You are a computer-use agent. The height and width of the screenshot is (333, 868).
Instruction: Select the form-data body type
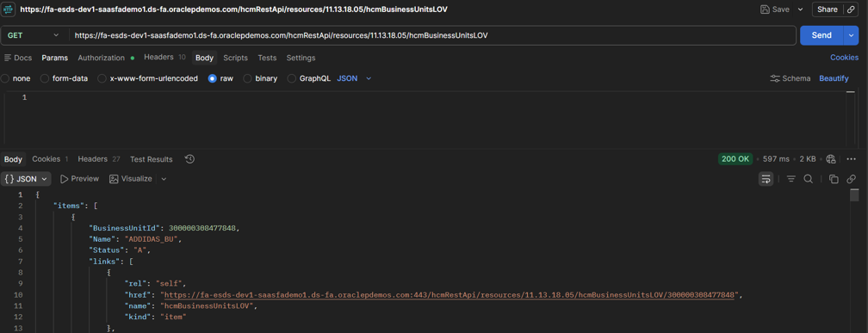tap(65, 78)
